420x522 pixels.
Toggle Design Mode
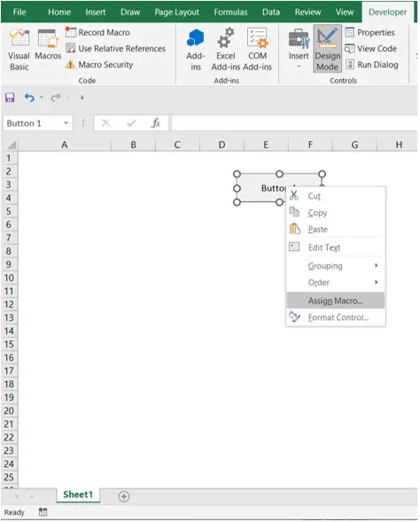pos(328,49)
